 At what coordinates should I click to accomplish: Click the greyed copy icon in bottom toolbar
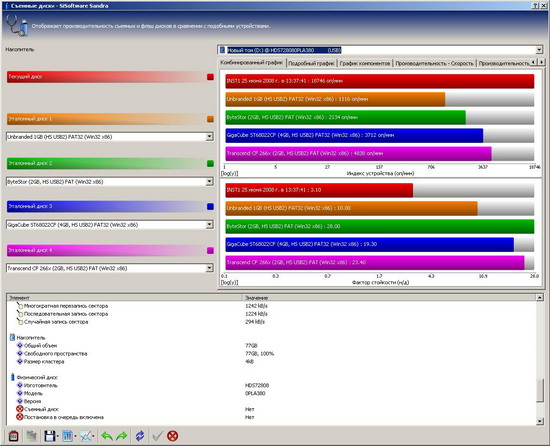coord(32,436)
